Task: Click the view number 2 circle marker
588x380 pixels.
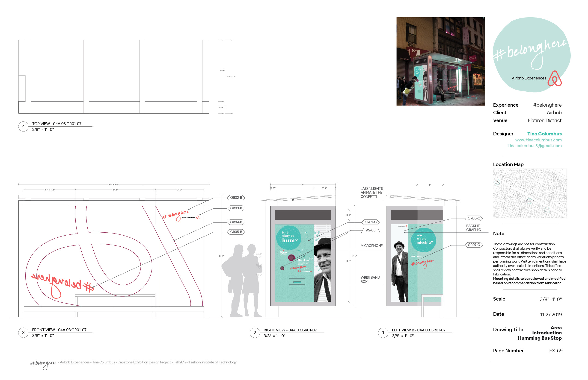Action: point(255,333)
